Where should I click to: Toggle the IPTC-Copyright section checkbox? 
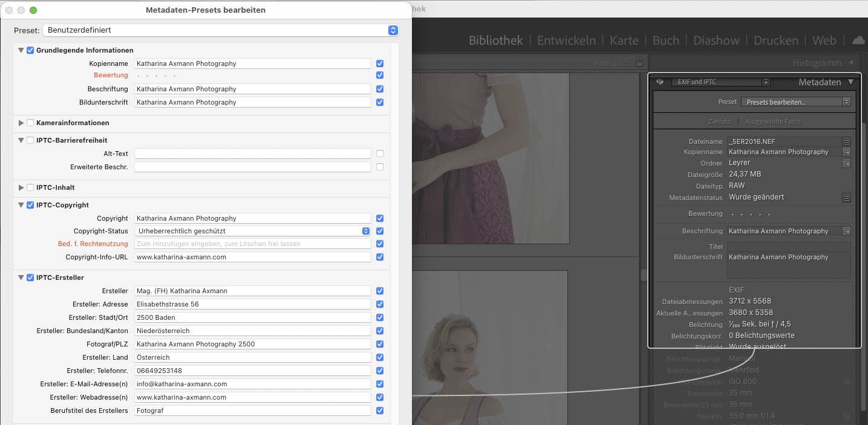(30, 205)
